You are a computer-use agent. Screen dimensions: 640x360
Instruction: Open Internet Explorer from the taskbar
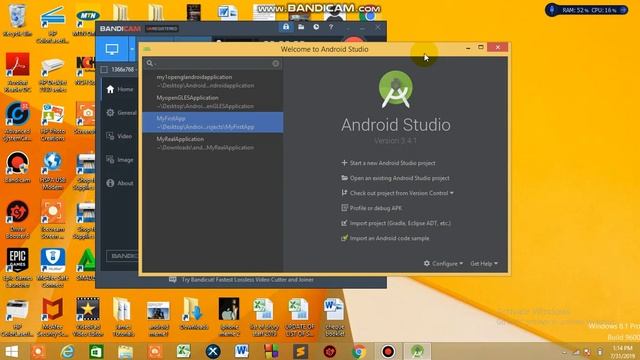67,351
